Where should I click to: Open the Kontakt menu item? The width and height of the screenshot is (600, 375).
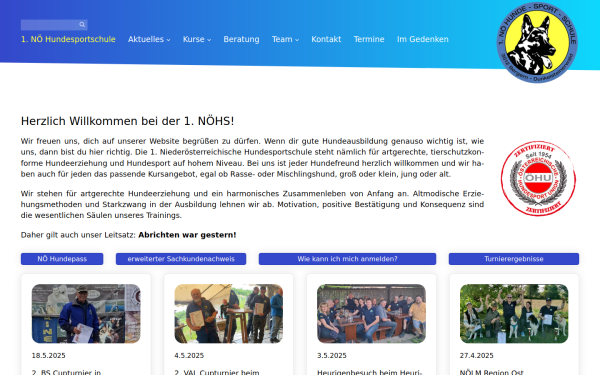(326, 39)
